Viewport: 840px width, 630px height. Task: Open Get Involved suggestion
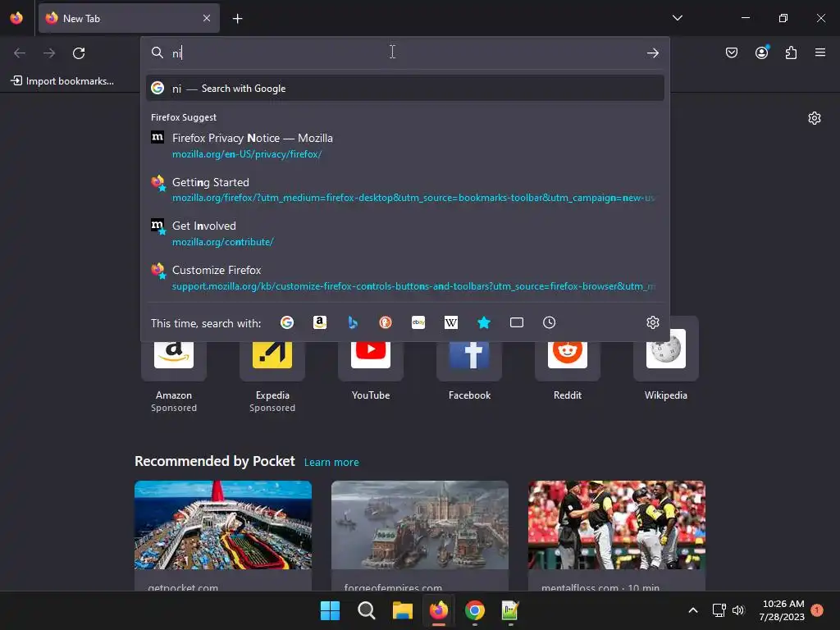pos(405,234)
